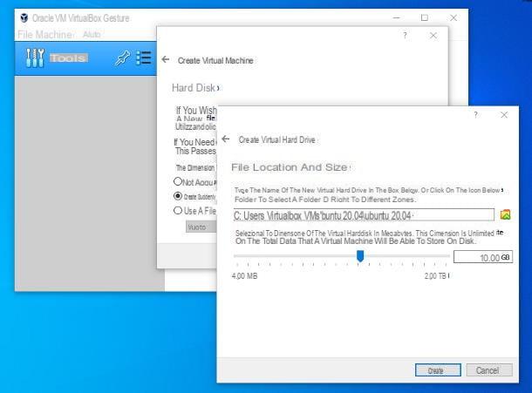Open the Machine menu
Screen dimensions: 532x393
54,34
